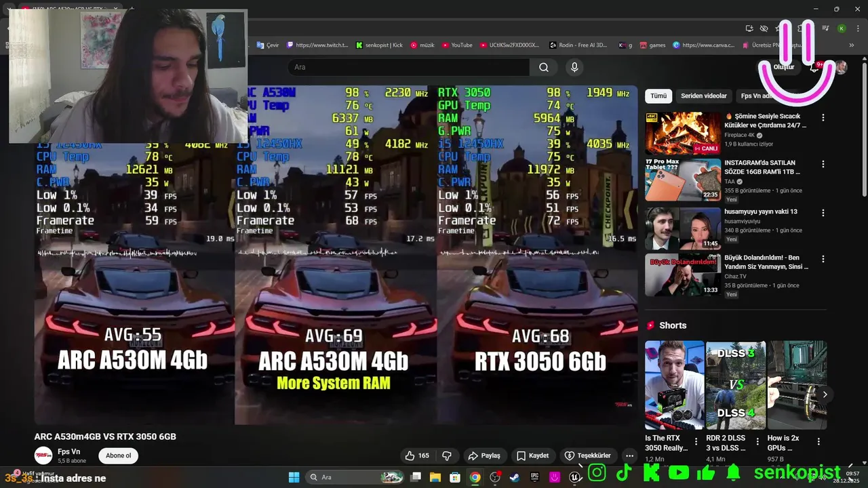The image size is (868, 488).
Task: Open Chrome from the taskbar
Action: tap(475, 477)
